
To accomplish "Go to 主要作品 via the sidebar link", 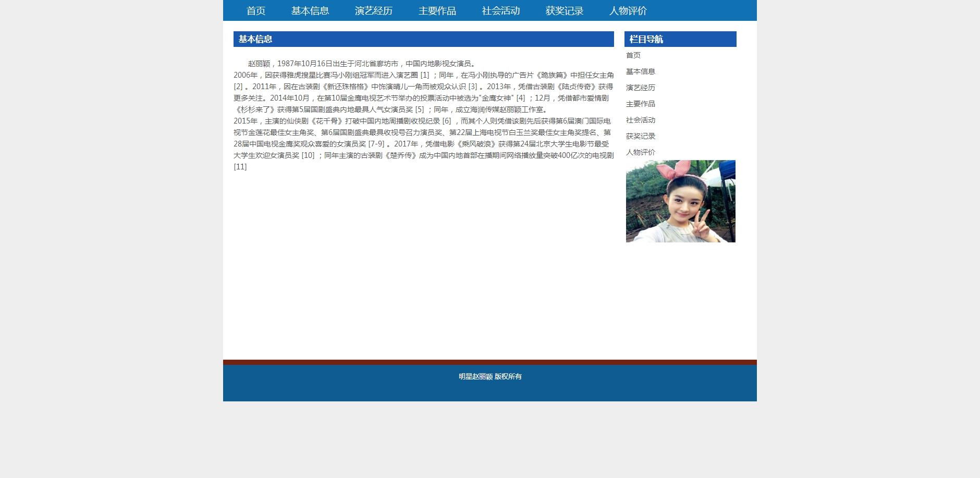I will click(640, 104).
